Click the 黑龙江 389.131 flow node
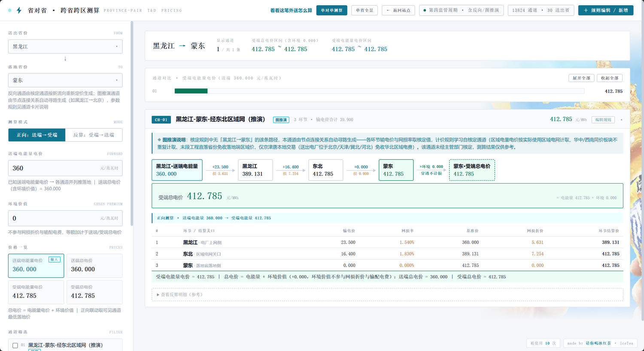The height and width of the screenshot is (351, 644). (255, 170)
